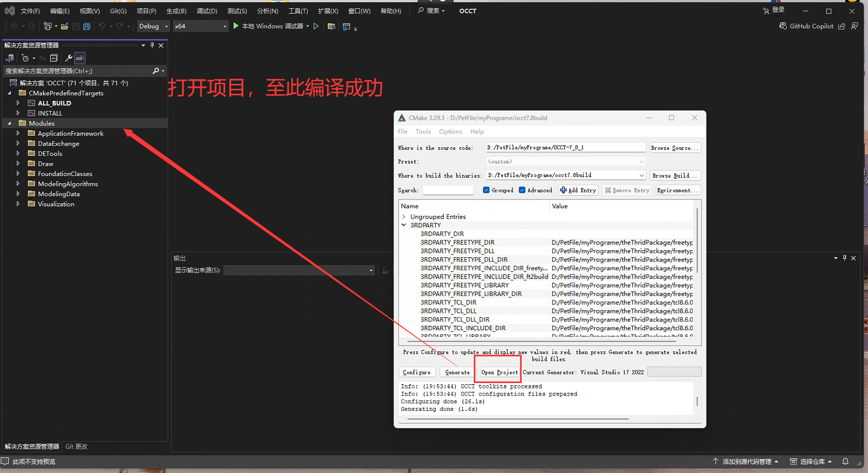Expand Ungrouped Entries in CMake
This screenshot has height=473, width=868.
pos(404,216)
